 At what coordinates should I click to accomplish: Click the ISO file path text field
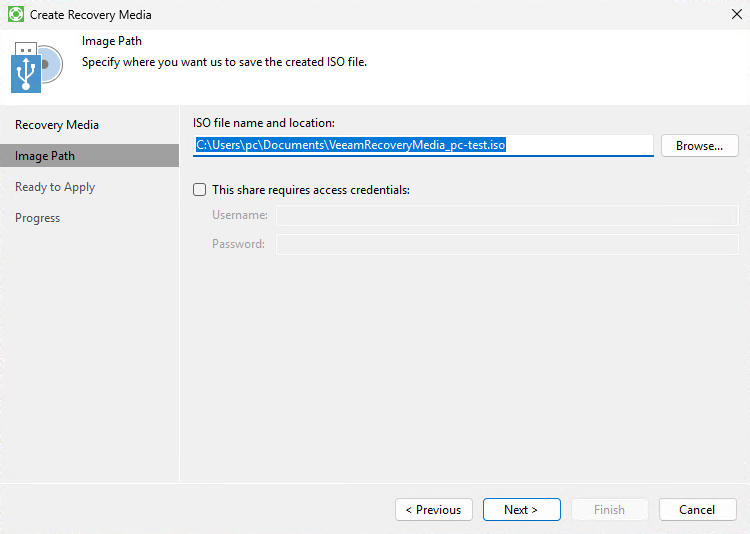(423, 145)
